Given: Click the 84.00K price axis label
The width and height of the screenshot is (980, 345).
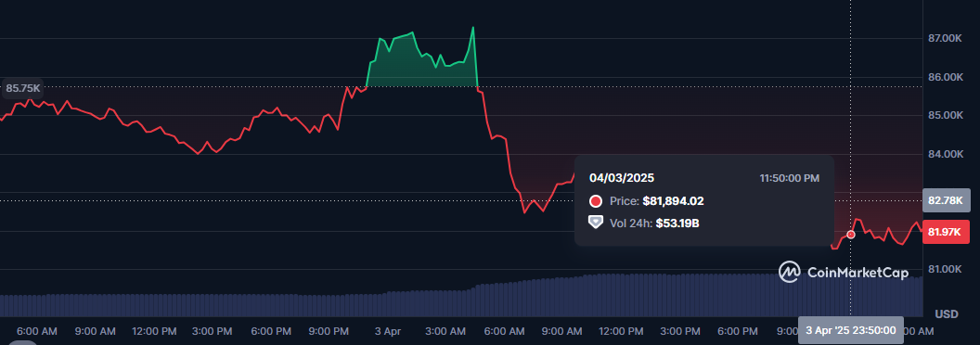Looking at the screenshot, I should tap(945, 154).
